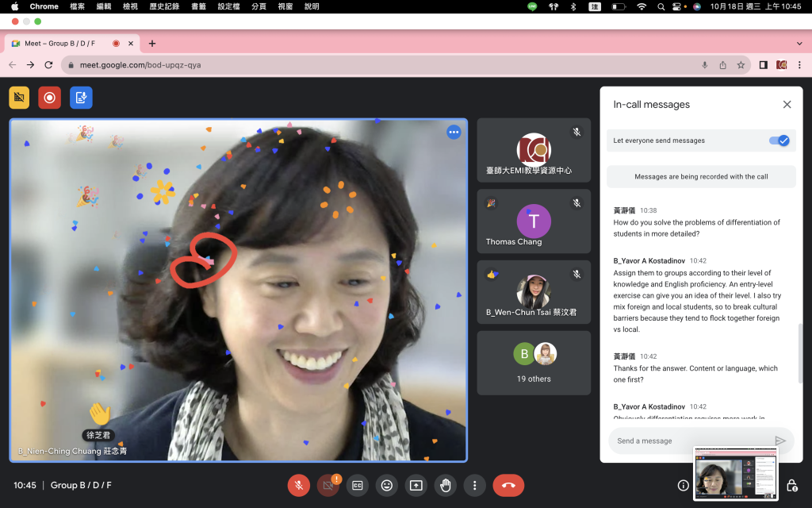Click the raise hand icon
The image size is (812, 508).
coord(446,485)
